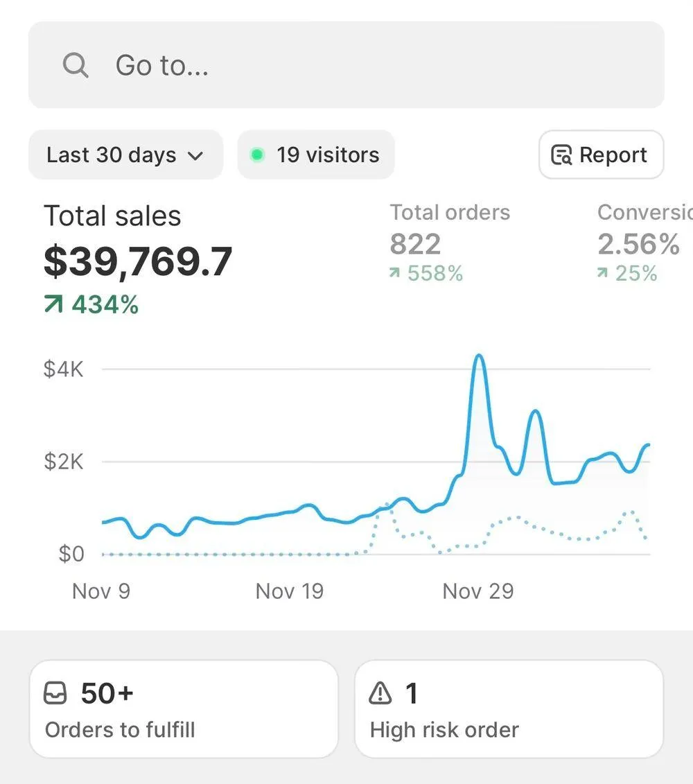The image size is (693, 784).
Task: Click the green live visitors dot
Action: [257, 155]
